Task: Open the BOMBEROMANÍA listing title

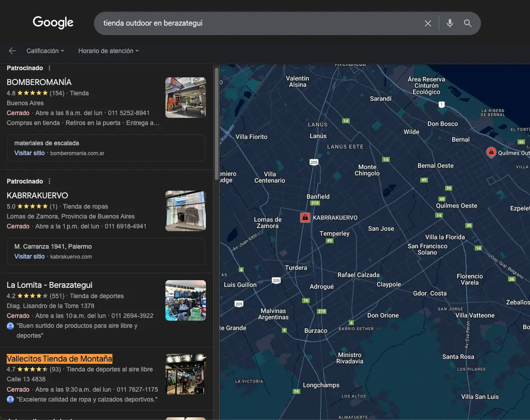Action: [39, 82]
